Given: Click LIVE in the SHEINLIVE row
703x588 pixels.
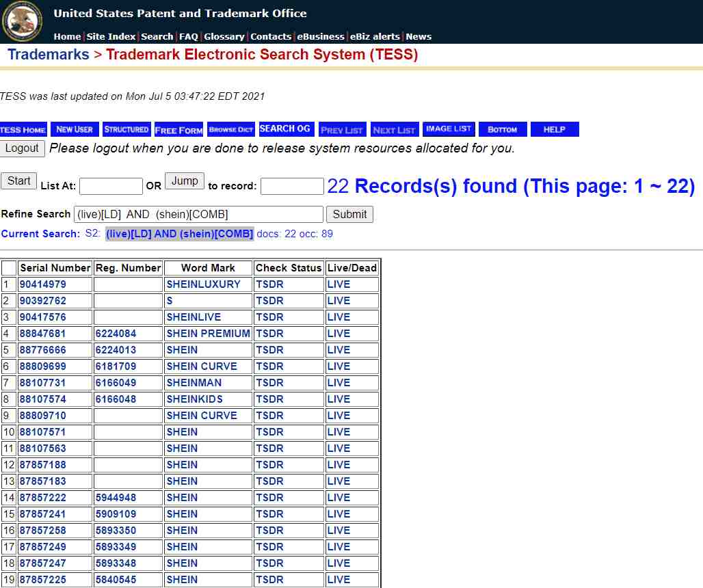Looking at the screenshot, I should (x=339, y=317).
